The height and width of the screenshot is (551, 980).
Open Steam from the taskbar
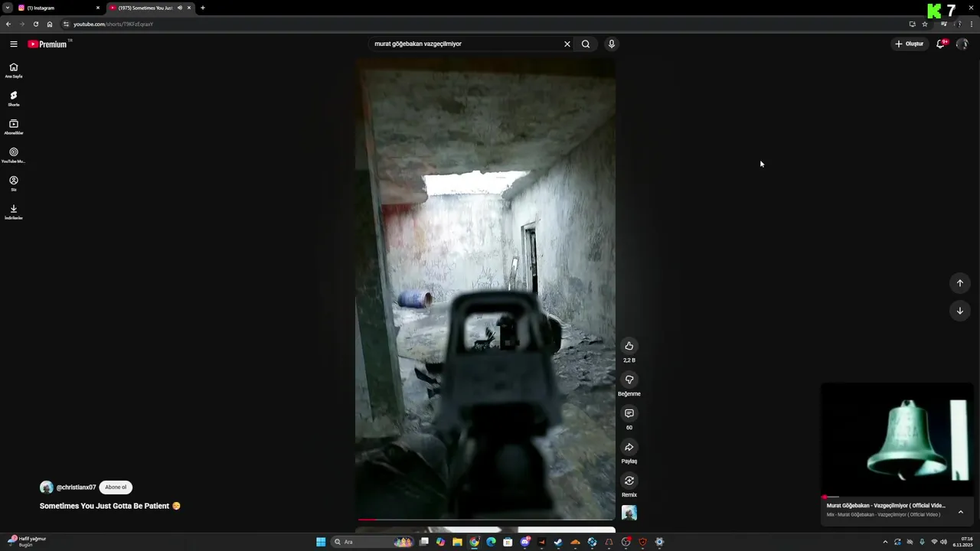point(558,542)
